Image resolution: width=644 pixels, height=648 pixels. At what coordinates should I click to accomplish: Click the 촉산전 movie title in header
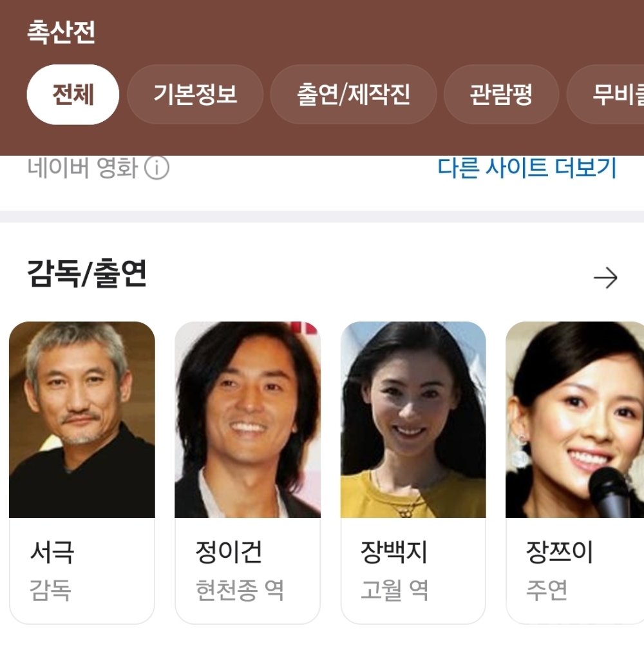[61, 32]
